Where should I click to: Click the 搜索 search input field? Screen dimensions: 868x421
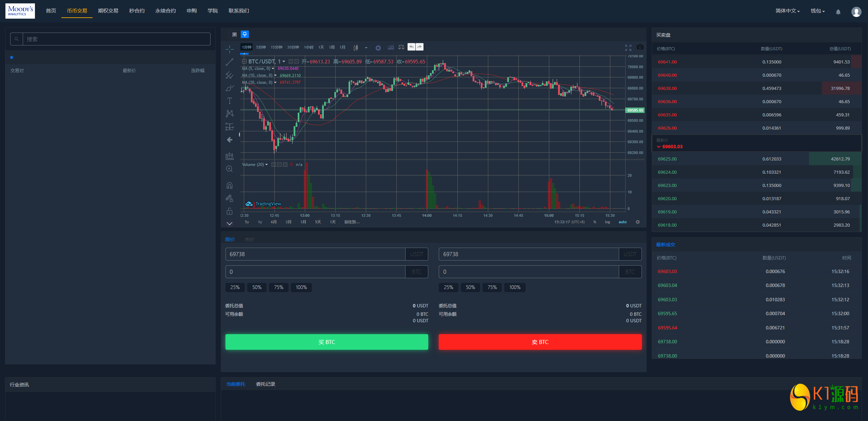click(x=116, y=39)
